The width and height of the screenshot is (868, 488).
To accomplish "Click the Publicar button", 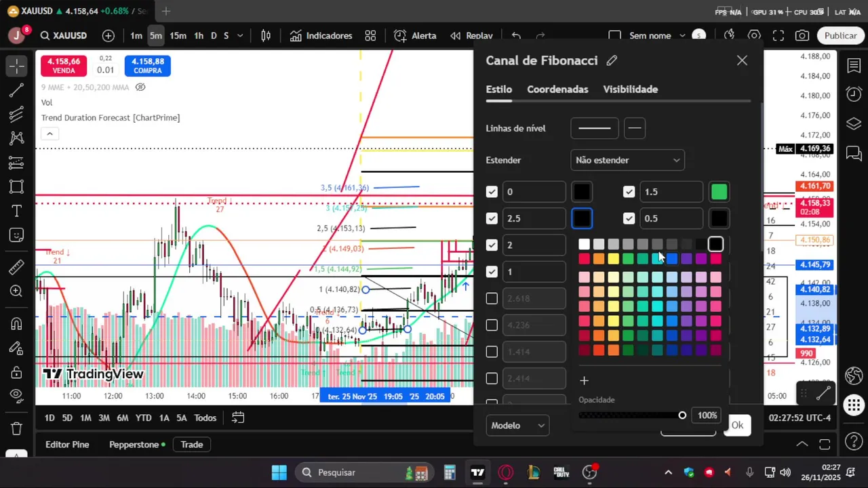I will (x=841, y=35).
